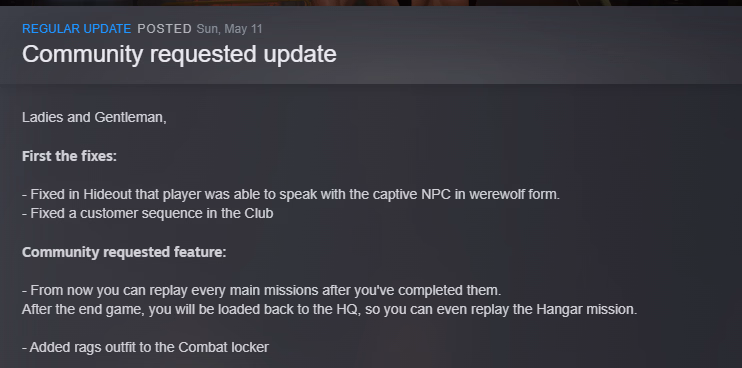
Task: Click the customer sequence in the Club line
Action: point(148,213)
